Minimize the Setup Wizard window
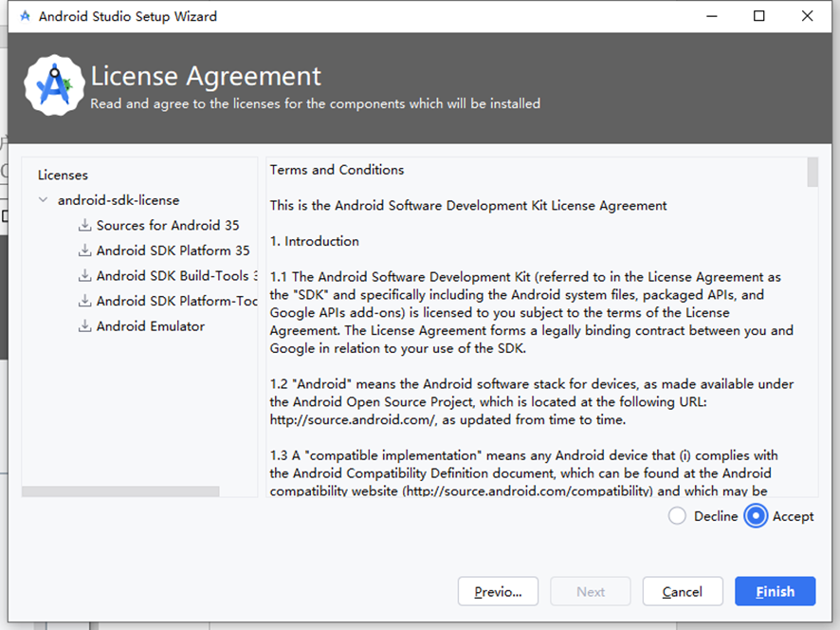The image size is (840, 630). tap(711, 16)
